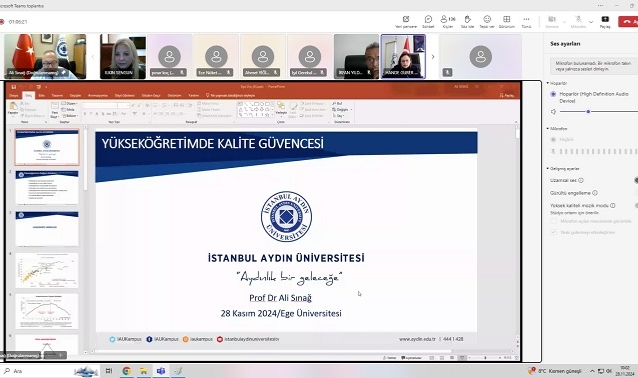Image resolution: width=638 pixels, height=378 pixels.
Task: Click info icon beside Yüksek kaliteli müzik modu
Action: tap(612, 205)
